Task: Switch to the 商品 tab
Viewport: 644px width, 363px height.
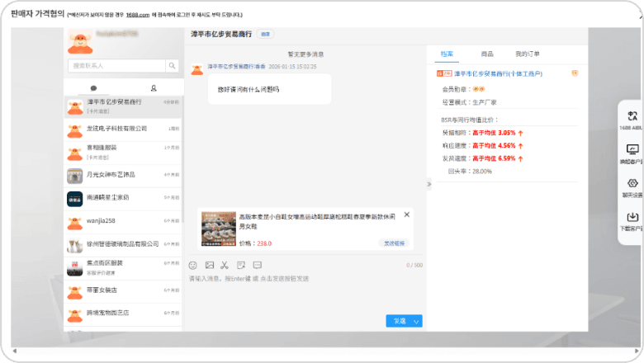Action: [487, 54]
